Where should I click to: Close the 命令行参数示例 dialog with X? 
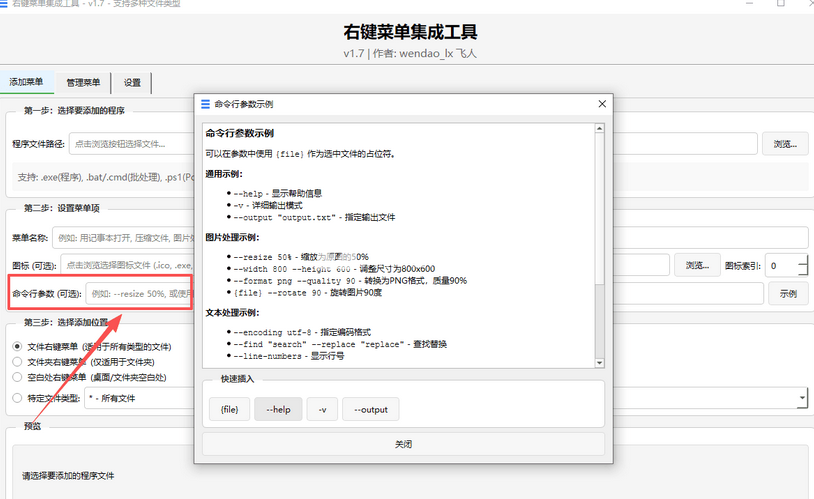tap(601, 104)
